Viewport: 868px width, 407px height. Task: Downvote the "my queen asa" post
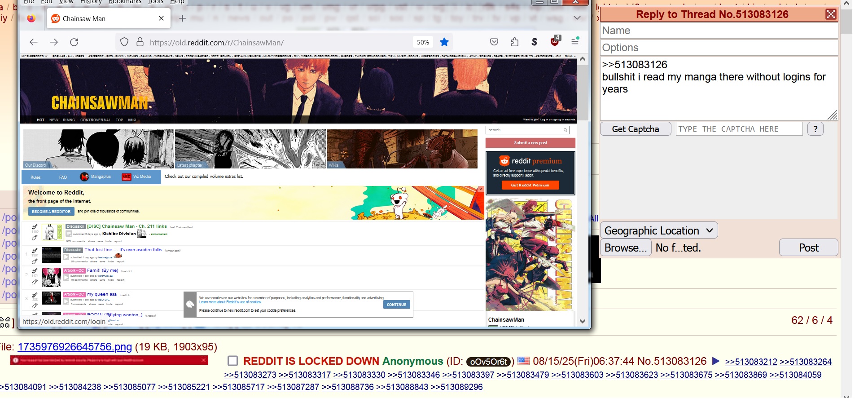pos(35,305)
